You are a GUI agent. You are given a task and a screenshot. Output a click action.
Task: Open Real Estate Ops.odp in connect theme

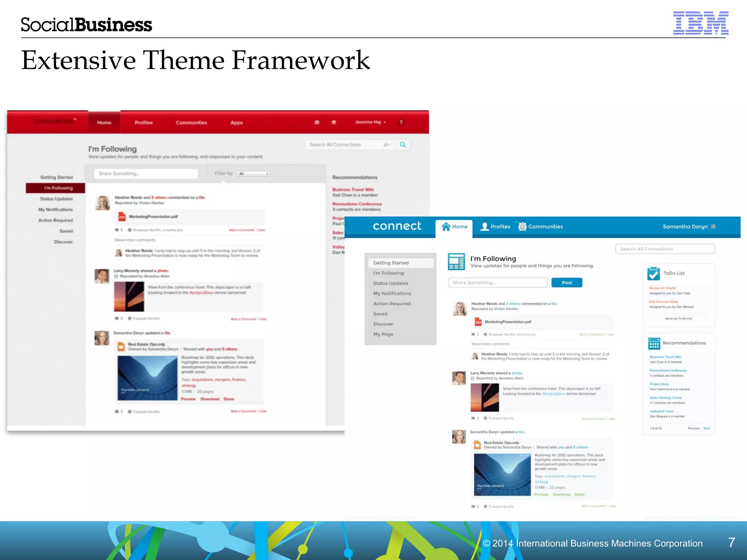click(501, 443)
